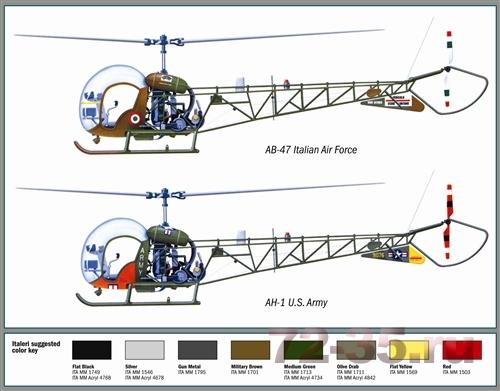This screenshot has width=500, height=391.
Task: Pick the Flat Yellow color swatch
Action: pos(409,350)
